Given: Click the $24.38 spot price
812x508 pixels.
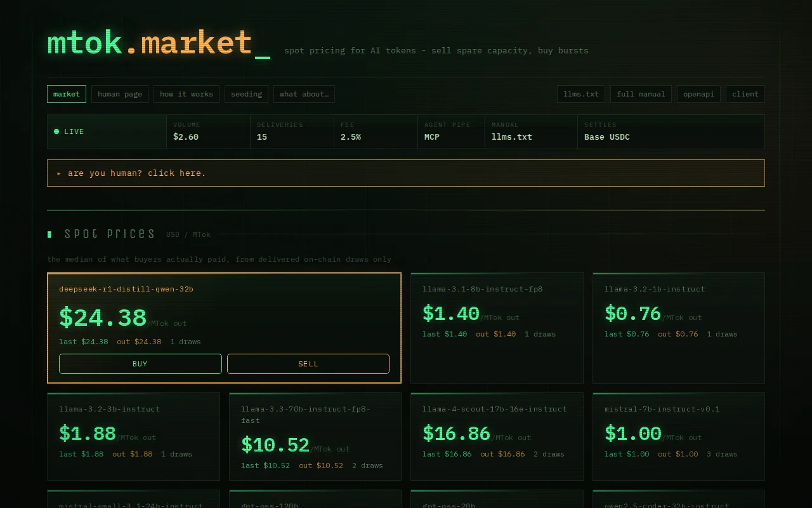Looking at the screenshot, I should click(103, 317).
